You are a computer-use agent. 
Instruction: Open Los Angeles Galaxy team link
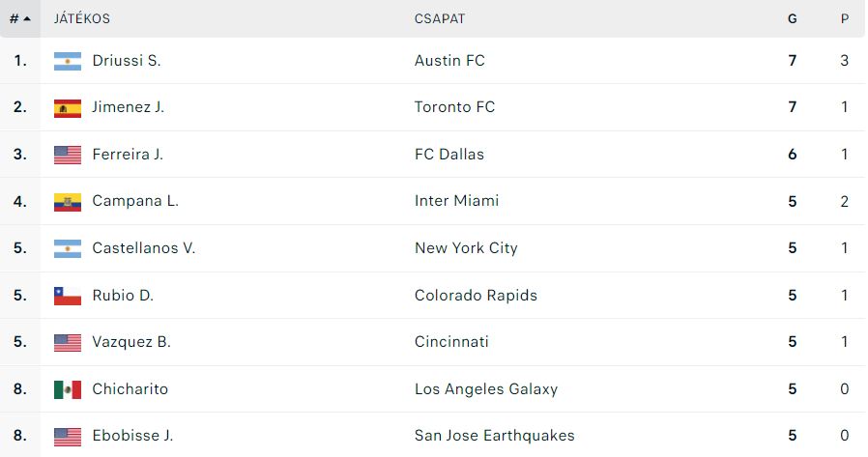pyautogui.click(x=486, y=389)
